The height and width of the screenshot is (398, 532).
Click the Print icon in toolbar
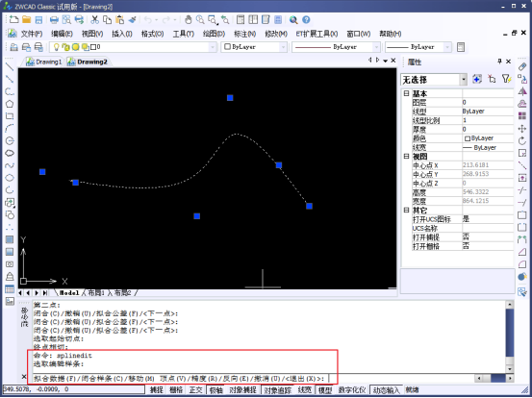click(x=54, y=19)
